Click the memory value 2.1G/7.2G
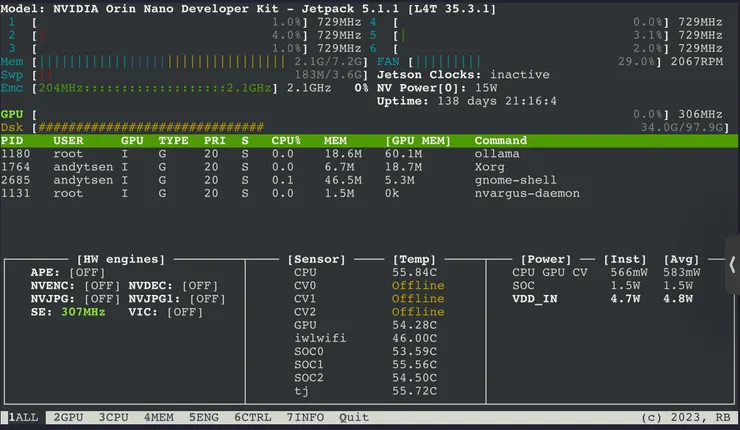 [328, 62]
